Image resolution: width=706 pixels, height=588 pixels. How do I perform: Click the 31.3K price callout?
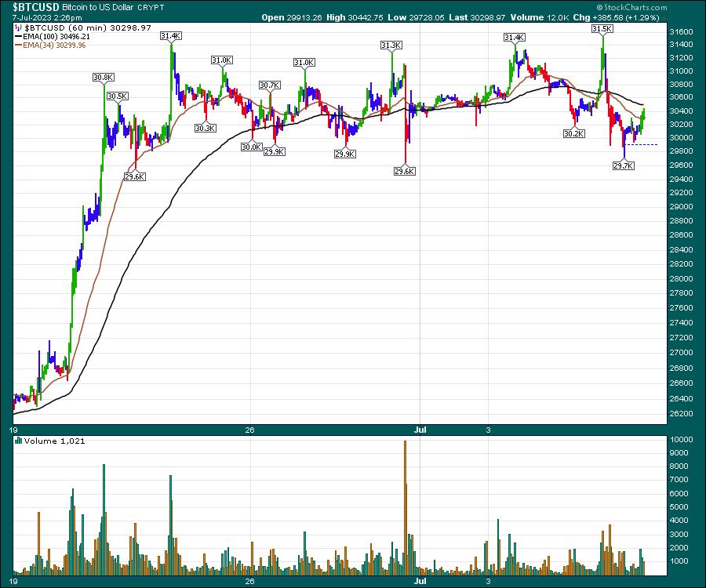click(391, 45)
